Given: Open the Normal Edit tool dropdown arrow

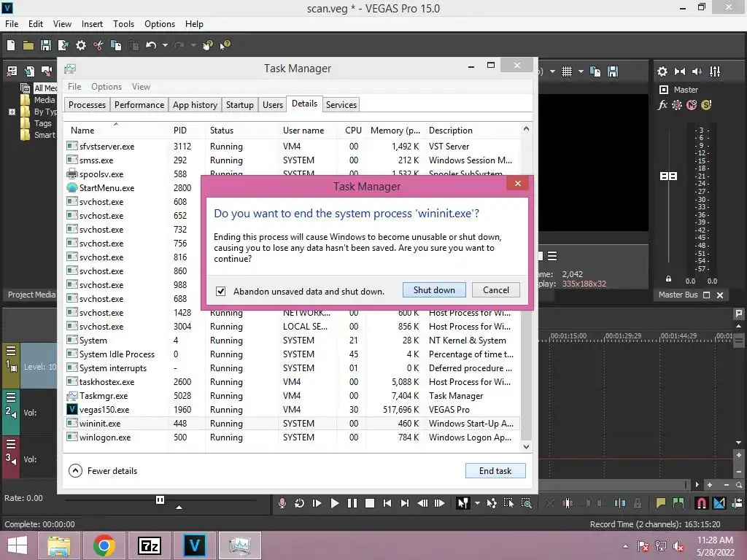Looking at the screenshot, I should (477, 503).
